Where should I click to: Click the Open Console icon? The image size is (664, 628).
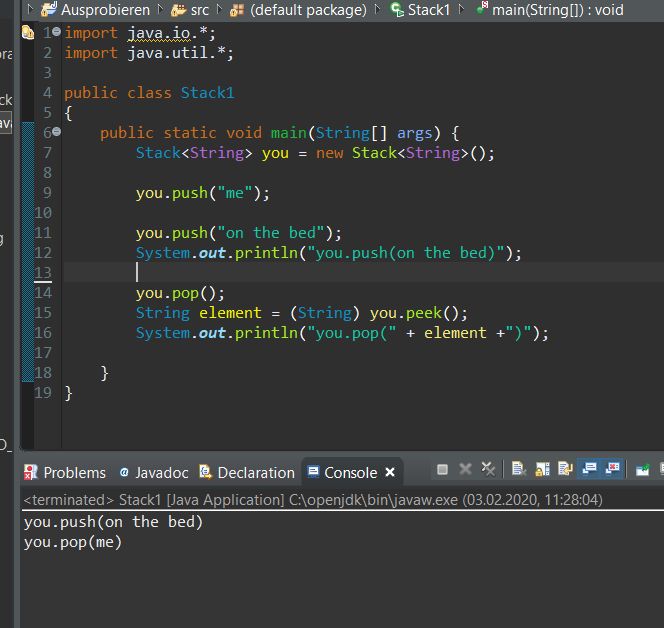(642, 469)
